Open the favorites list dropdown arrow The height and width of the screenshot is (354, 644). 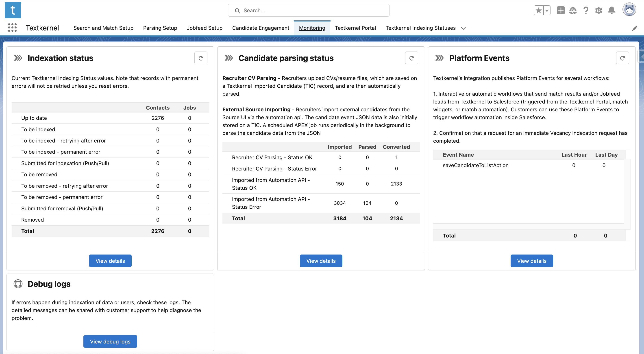(x=547, y=11)
